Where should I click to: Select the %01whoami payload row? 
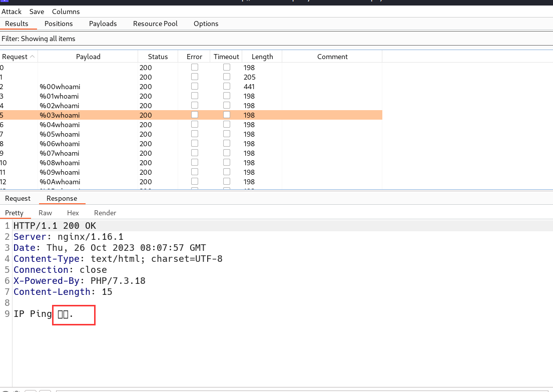(191, 96)
